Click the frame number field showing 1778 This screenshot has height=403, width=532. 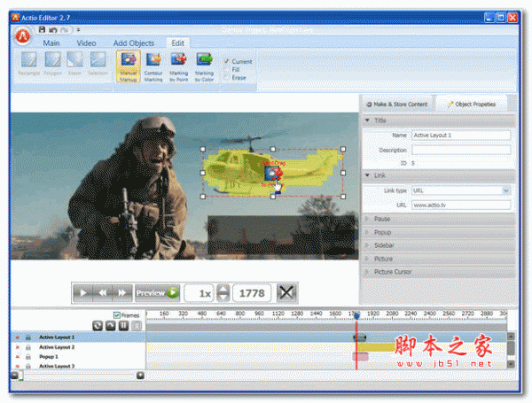[252, 293]
